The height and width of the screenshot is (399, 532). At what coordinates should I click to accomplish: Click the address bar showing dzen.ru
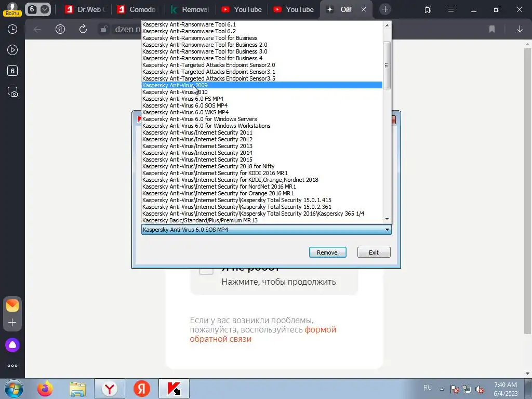tap(128, 30)
